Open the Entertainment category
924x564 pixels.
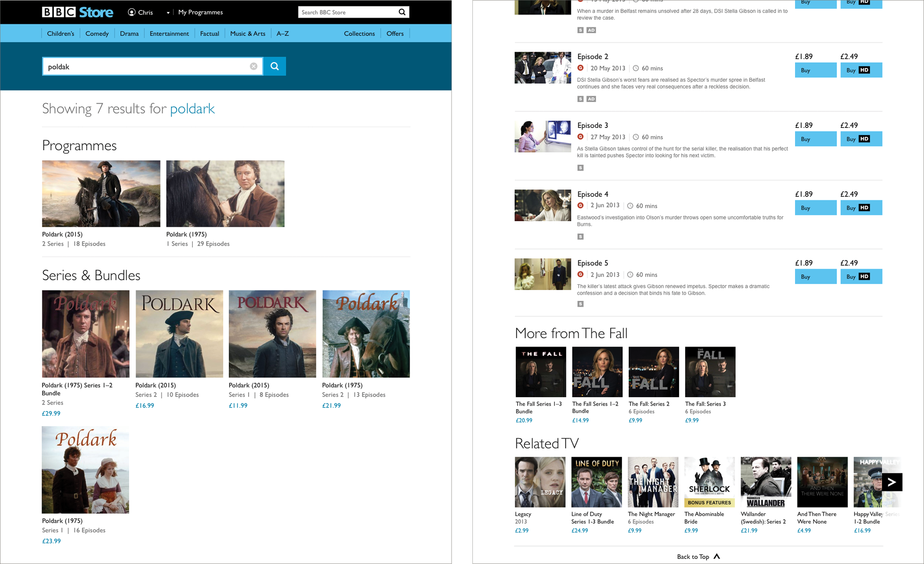pos(169,34)
